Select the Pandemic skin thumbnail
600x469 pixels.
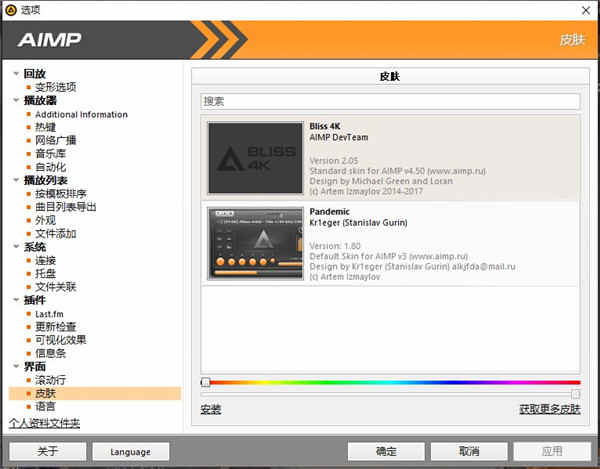pos(256,243)
